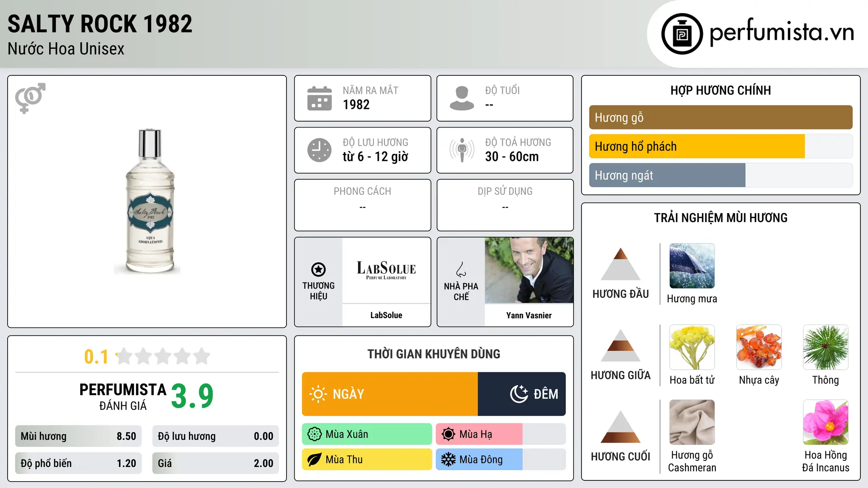Click the Trải nghiệm mùi hương heading
The image size is (868, 488).
tap(721, 218)
